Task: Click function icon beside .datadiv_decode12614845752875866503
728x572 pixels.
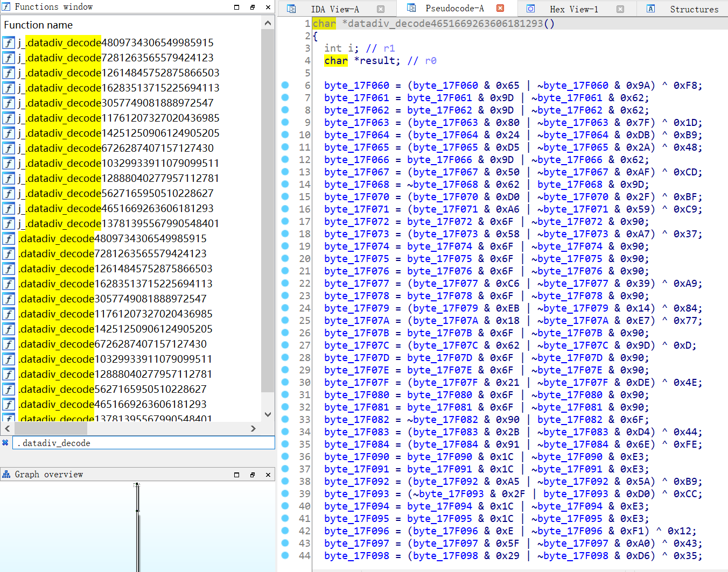Action: (9, 269)
